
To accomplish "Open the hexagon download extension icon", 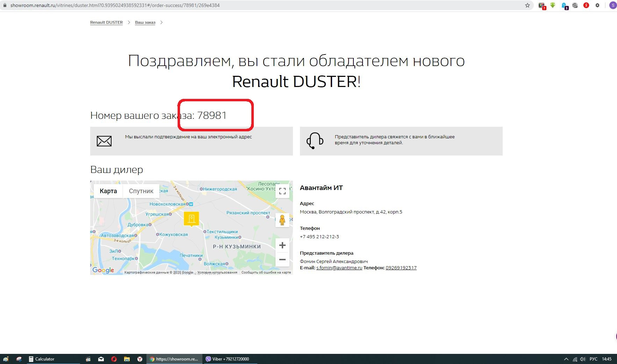I will tap(597, 5).
